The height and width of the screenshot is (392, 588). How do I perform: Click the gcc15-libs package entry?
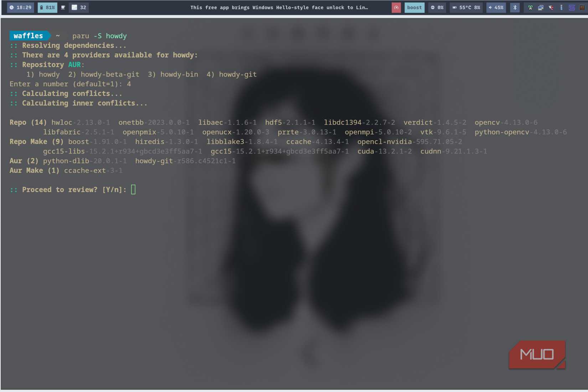click(x=123, y=151)
